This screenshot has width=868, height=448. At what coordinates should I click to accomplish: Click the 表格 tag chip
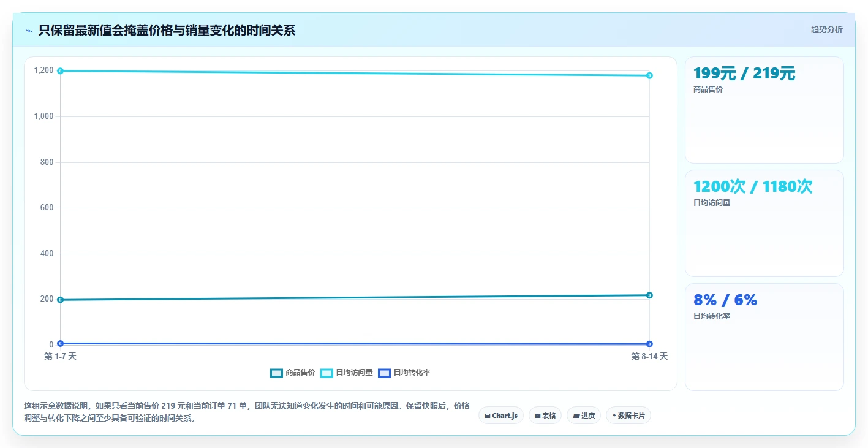coord(545,416)
